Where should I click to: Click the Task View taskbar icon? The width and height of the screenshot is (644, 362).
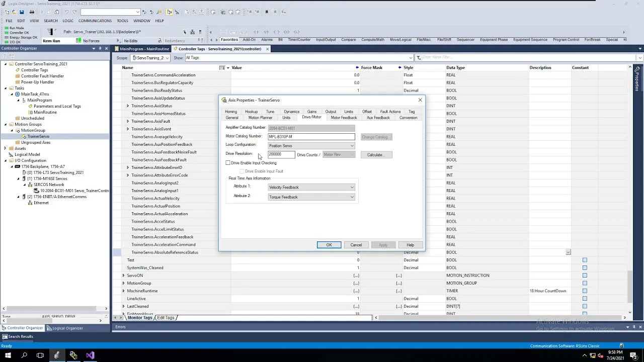[x=40, y=355]
